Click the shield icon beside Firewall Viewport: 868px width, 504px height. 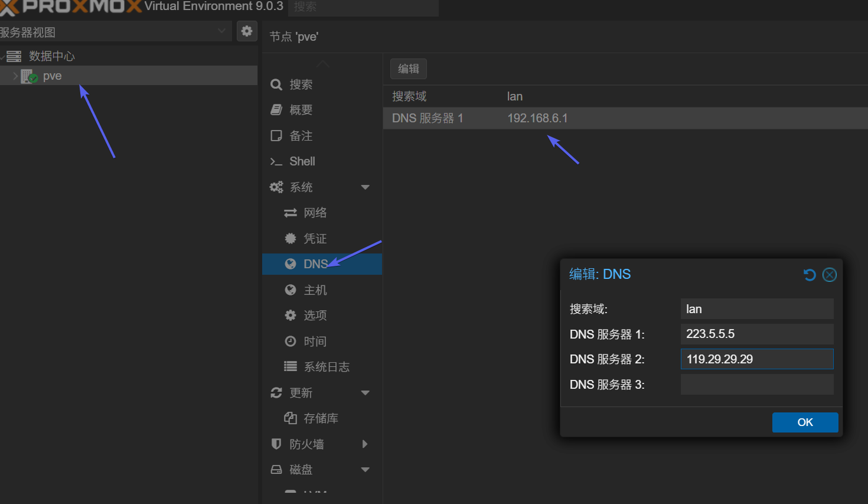(x=276, y=444)
